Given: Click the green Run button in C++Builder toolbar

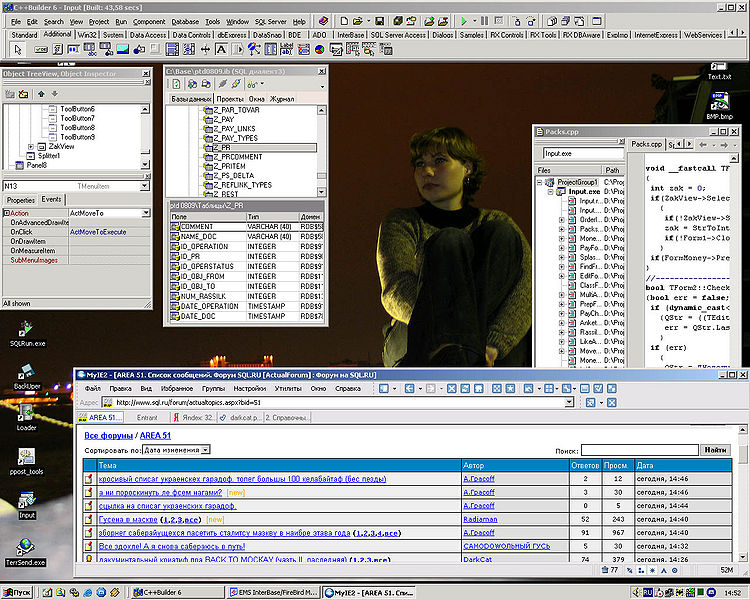Looking at the screenshot, I should coord(463,21).
